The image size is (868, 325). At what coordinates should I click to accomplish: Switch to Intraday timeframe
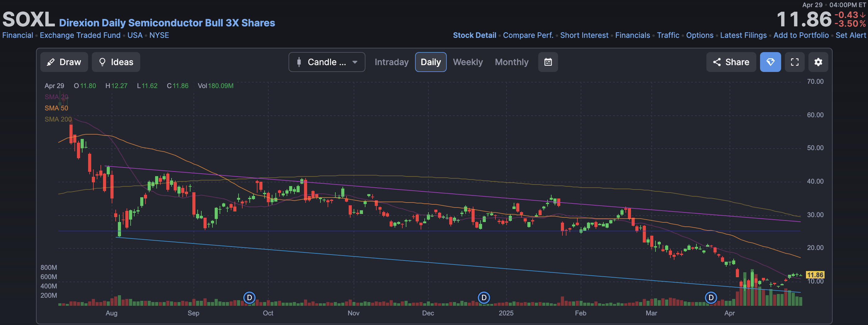pos(391,62)
